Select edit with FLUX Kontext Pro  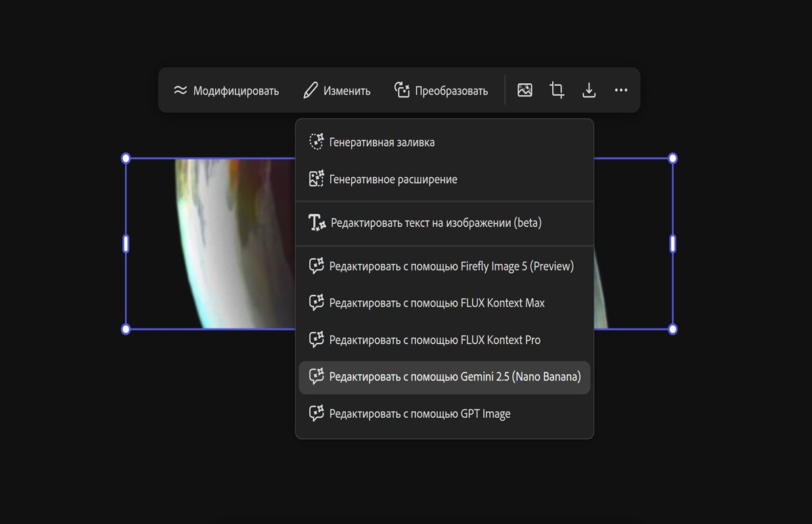(x=445, y=340)
